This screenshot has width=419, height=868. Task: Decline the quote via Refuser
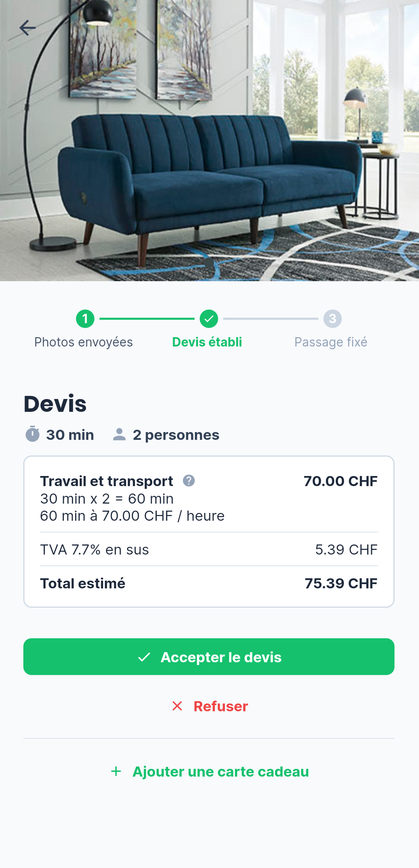click(x=221, y=706)
